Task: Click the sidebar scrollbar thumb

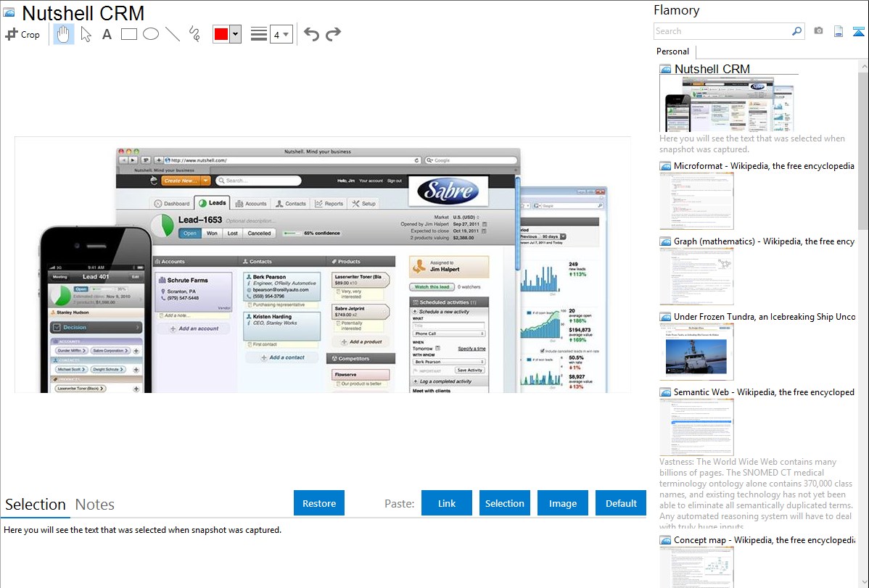Action: coord(863,149)
